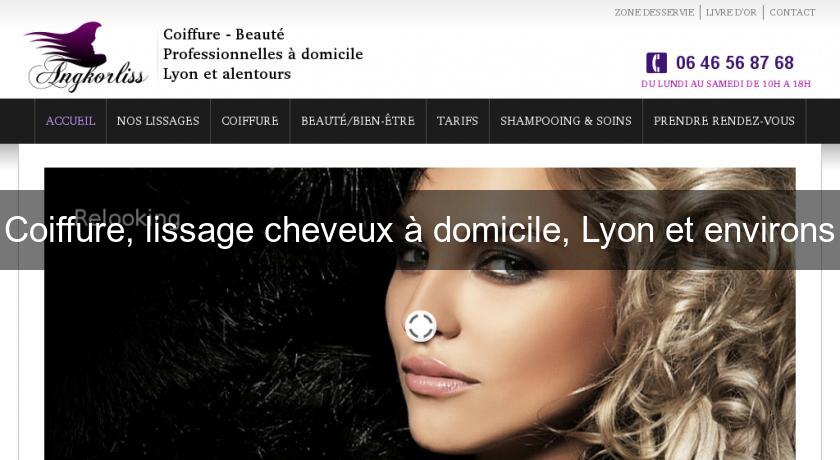Click the opening hours text under phone number
840x460 pixels.
click(x=726, y=84)
